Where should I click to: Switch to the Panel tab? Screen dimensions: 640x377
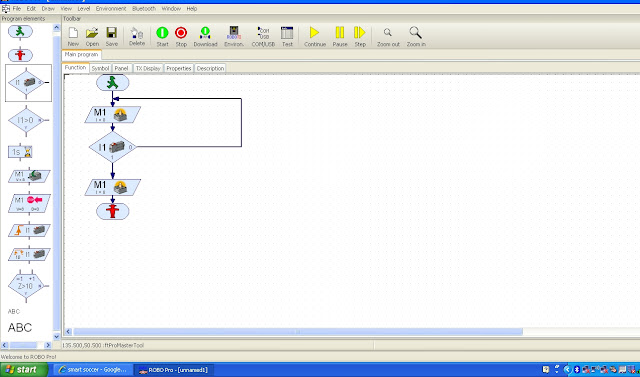click(121, 69)
